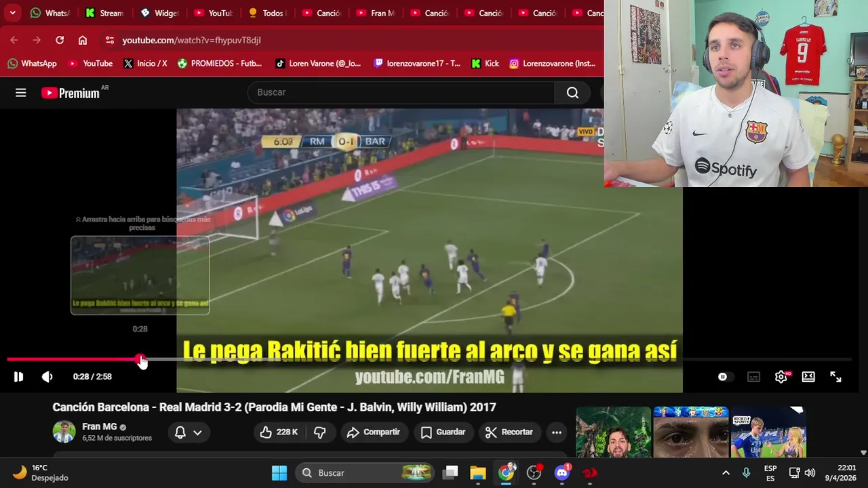Open the 16°C Despejado weather widget

(x=41, y=473)
